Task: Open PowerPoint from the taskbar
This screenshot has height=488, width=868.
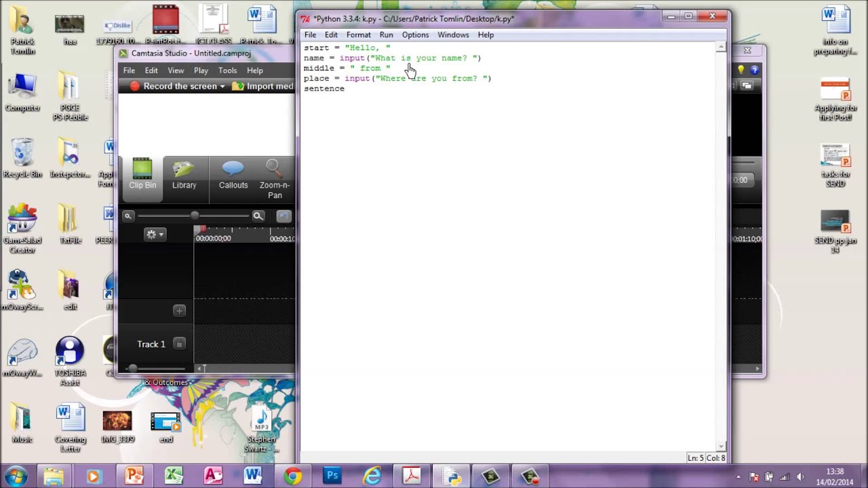Action: tap(134, 476)
